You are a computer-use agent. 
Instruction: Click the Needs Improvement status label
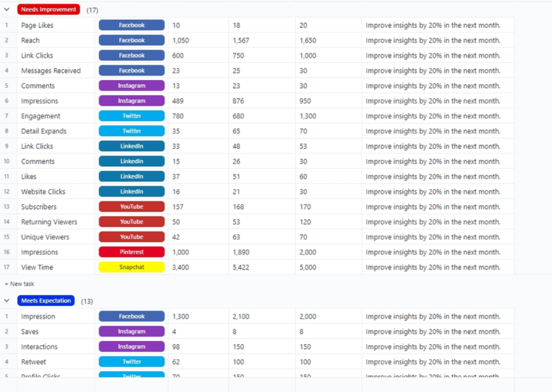48,9
